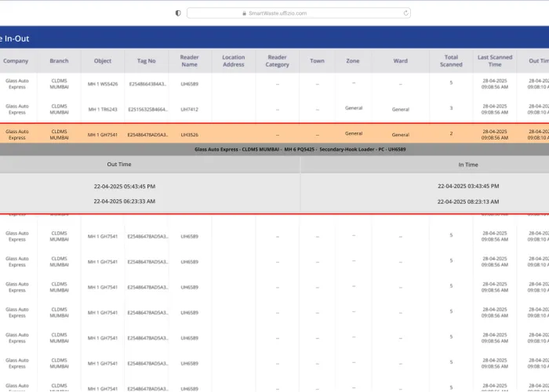The width and height of the screenshot is (549, 392).
Task: Reload the page using the refresh icon
Action: 405,13
